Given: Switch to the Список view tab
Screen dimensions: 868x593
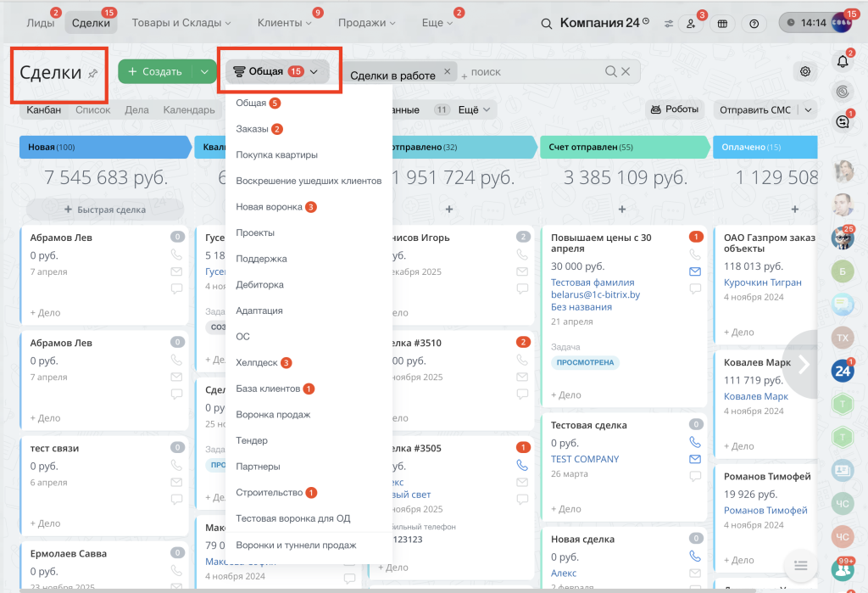Looking at the screenshot, I should pos(93,109).
